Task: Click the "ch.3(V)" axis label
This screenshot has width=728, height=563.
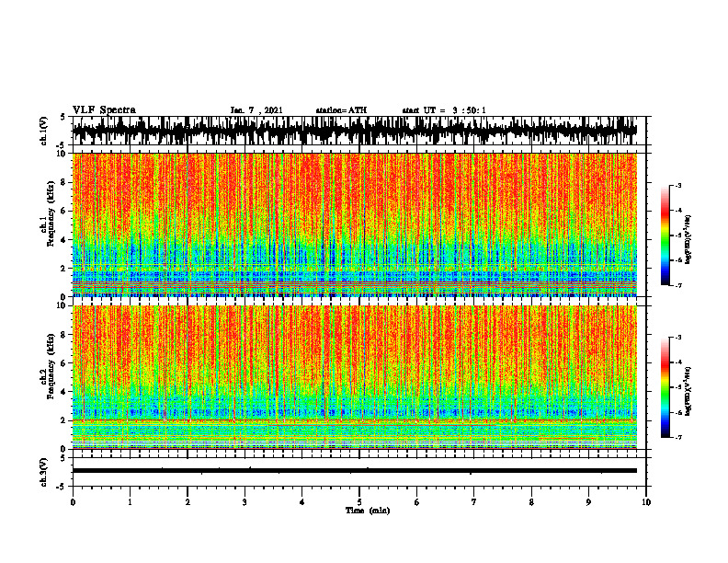Action: [x=44, y=473]
